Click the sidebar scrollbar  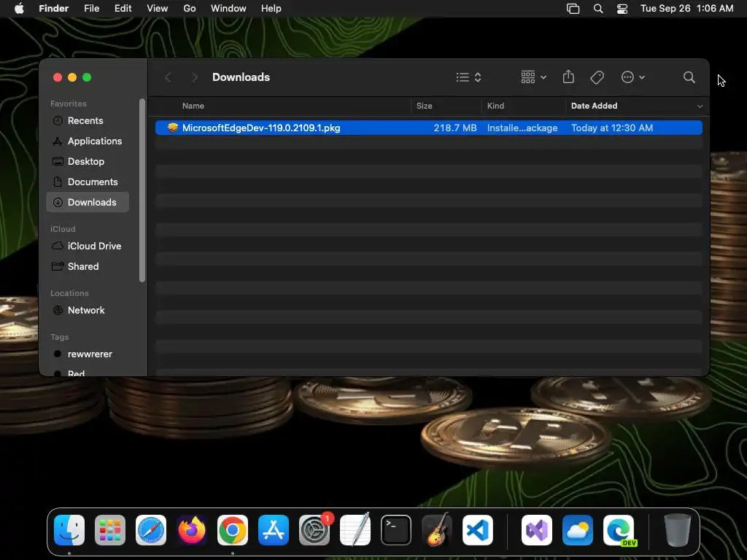click(x=142, y=190)
